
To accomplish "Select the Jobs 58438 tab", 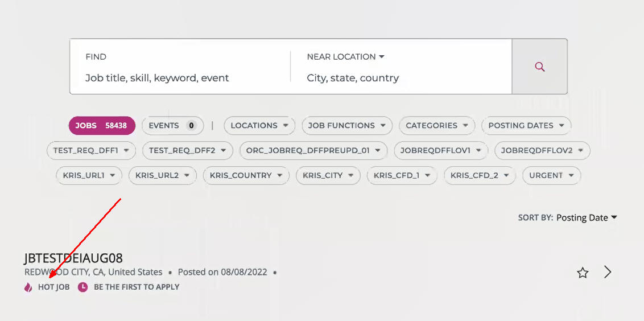I will click(x=102, y=125).
